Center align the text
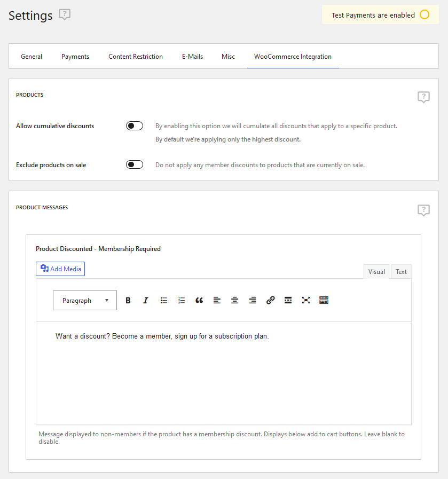This screenshot has width=448, height=479. point(234,300)
